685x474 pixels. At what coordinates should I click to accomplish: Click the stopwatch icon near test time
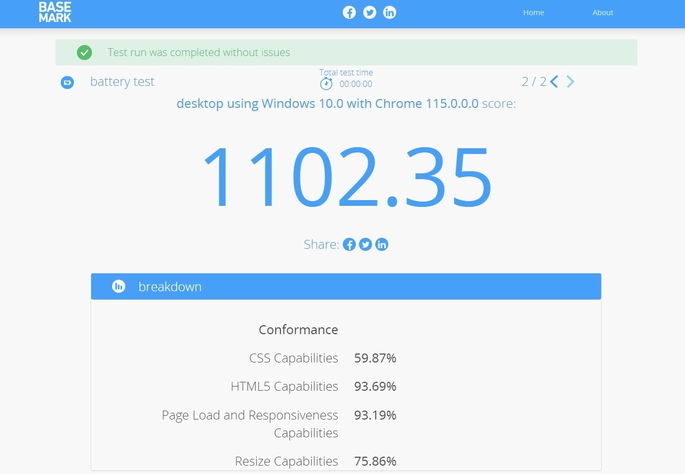pos(326,84)
